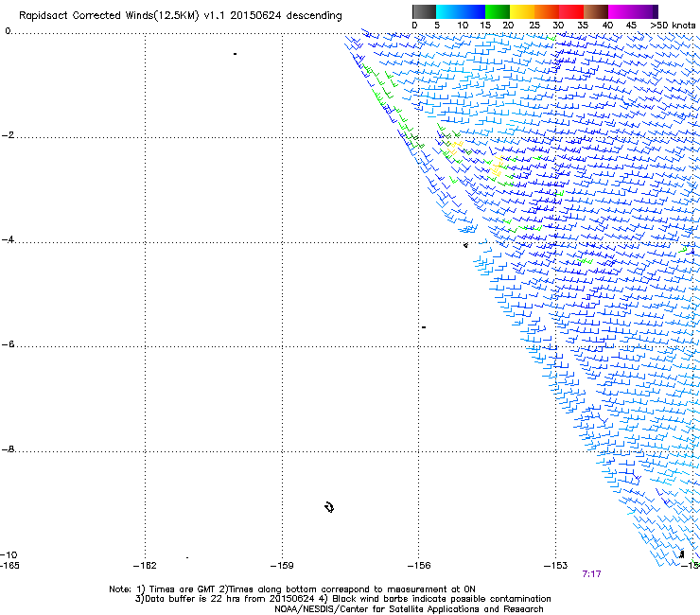Click the '-165' longitude axis label
700x615 pixels.
point(9,566)
